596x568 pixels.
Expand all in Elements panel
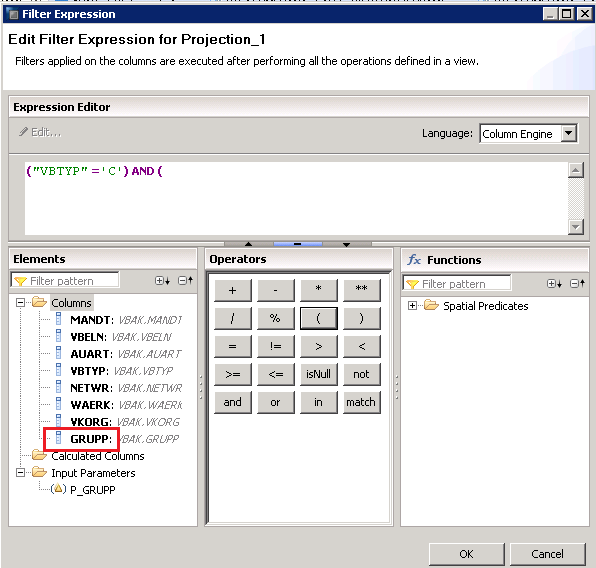(162, 281)
